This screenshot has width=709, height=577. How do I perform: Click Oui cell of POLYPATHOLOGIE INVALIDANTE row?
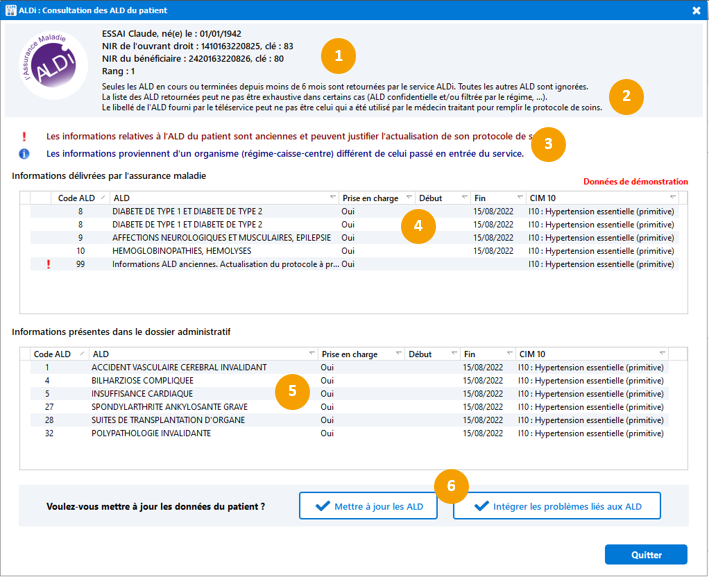point(327,433)
